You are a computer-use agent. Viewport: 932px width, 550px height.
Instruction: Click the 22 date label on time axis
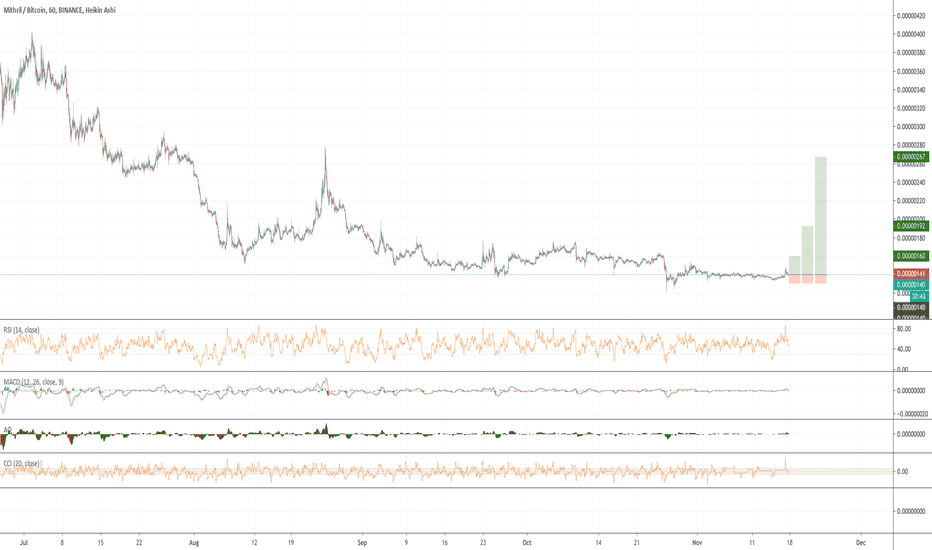click(138, 543)
